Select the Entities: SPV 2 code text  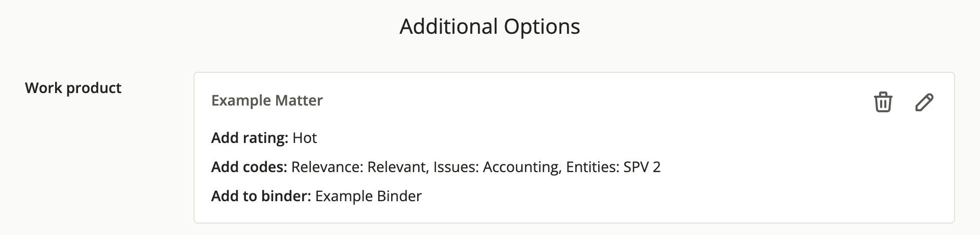(x=613, y=167)
